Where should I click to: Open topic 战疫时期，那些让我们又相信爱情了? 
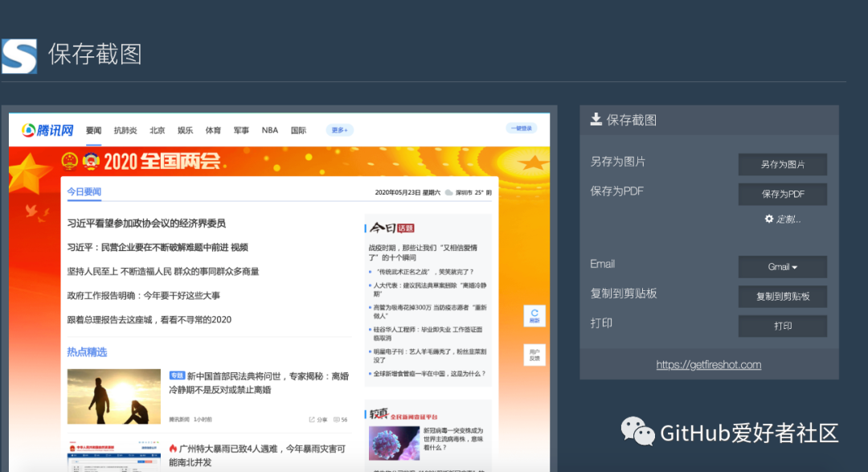[423, 252]
